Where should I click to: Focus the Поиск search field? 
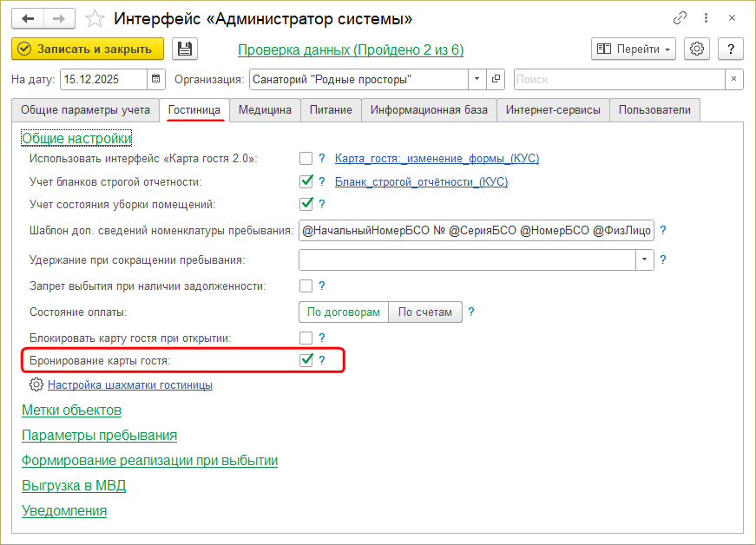(620, 80)
